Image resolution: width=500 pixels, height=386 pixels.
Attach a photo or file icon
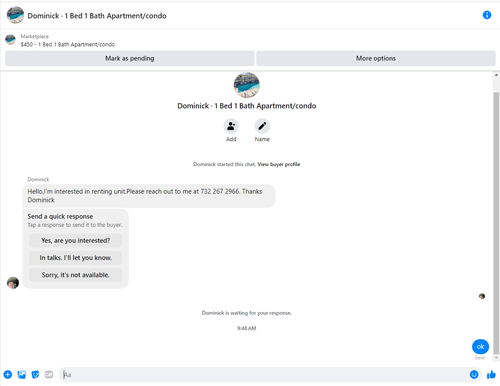coord(22,374)
